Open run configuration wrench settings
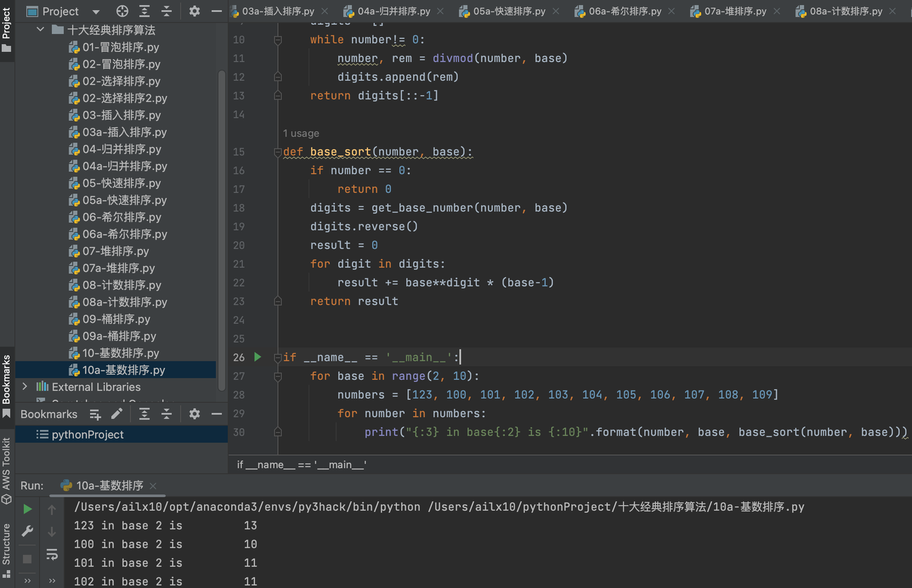This screenshot has width=912, height=588. click(27, 532)
